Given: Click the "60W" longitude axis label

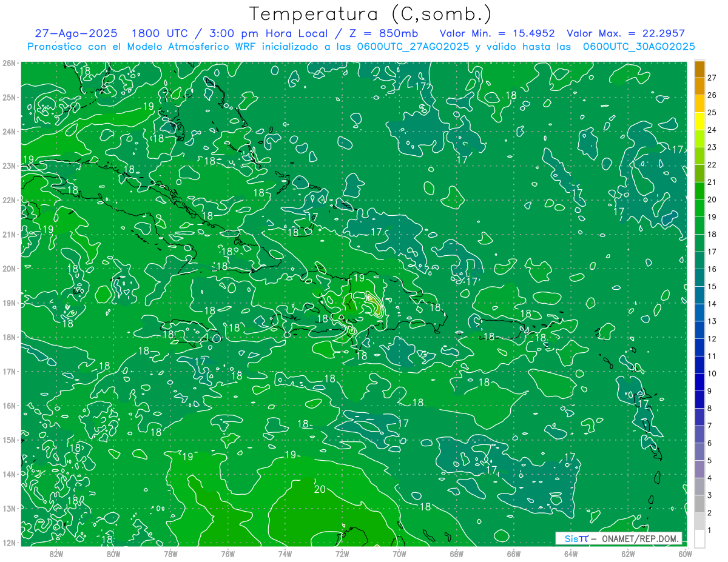Looking at the screenshot, I should 686,554.
